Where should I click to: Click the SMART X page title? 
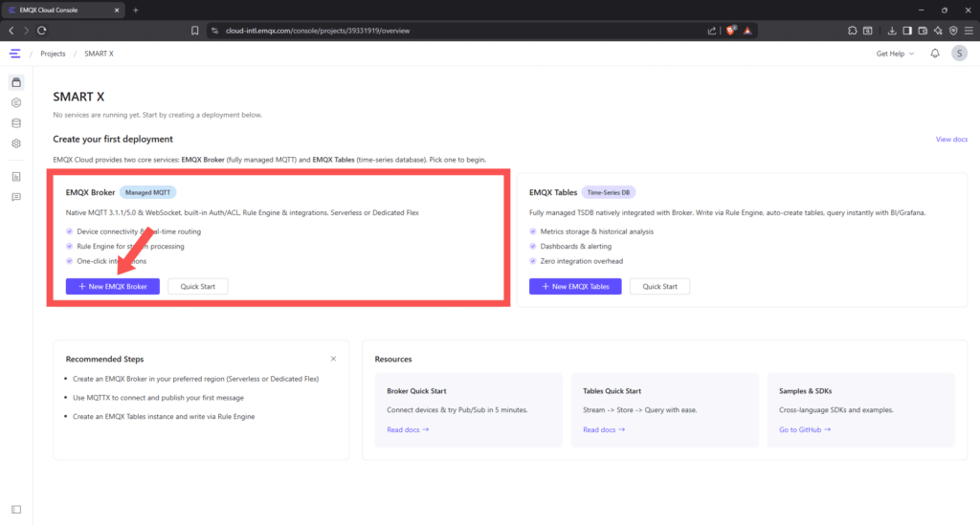coord(78,97)
